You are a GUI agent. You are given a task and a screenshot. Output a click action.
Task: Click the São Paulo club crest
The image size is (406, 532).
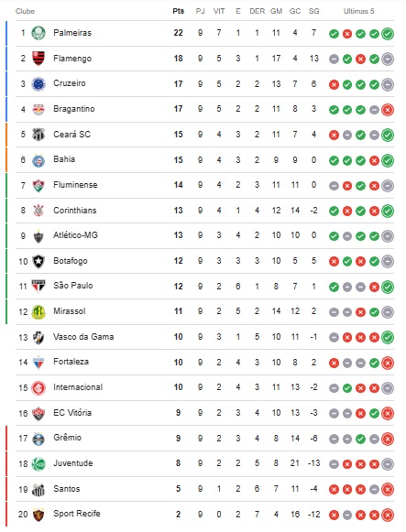tap(38, 287)
